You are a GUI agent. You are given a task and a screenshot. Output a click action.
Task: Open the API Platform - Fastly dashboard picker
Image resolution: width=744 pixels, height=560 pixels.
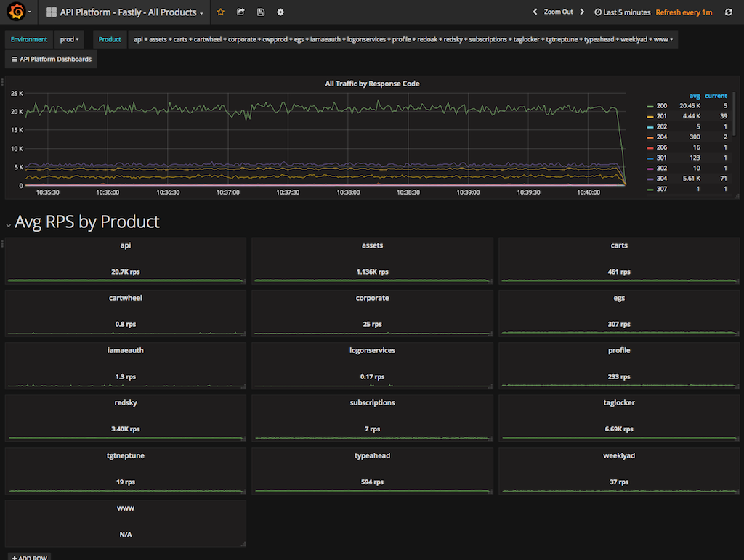[x=125, y=12]
